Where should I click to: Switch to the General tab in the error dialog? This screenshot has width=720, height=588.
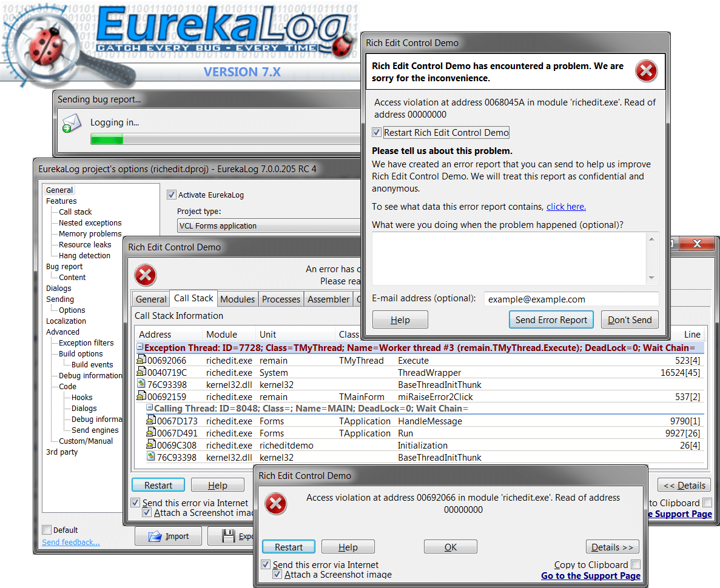[150, 299]
